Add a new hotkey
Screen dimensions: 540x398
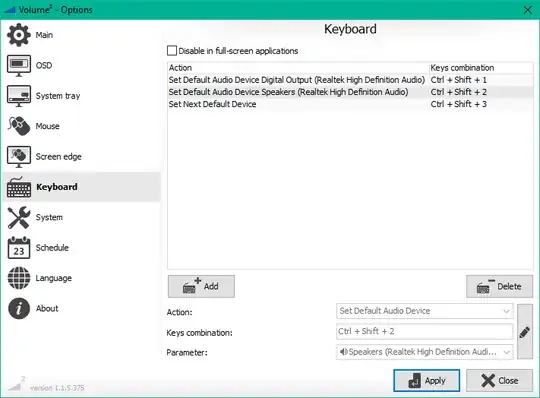201,286
